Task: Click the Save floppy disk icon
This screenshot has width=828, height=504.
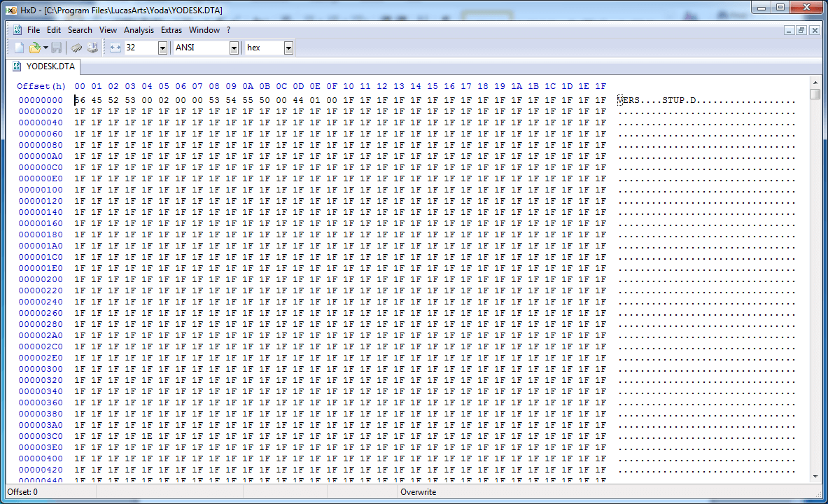Action: 56,48
